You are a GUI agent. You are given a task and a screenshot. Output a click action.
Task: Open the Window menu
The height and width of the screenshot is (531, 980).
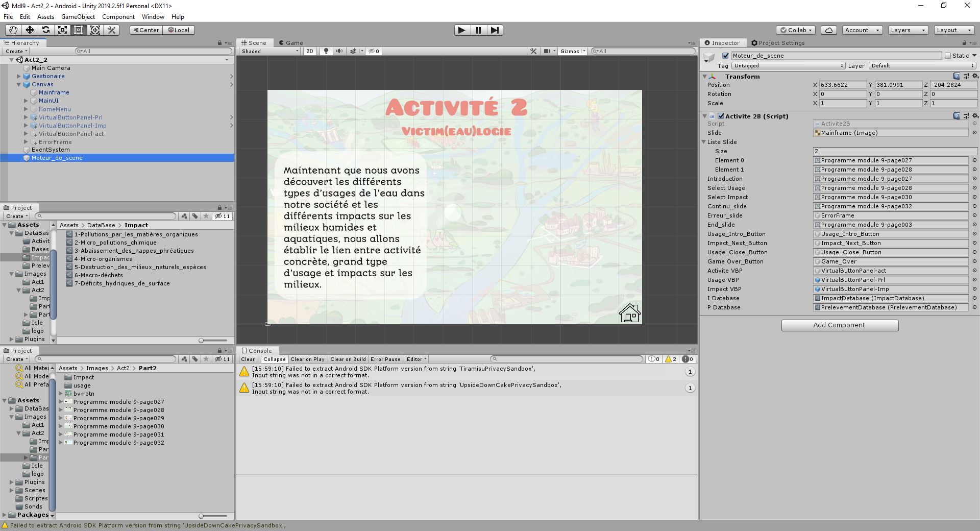(153, 17)
